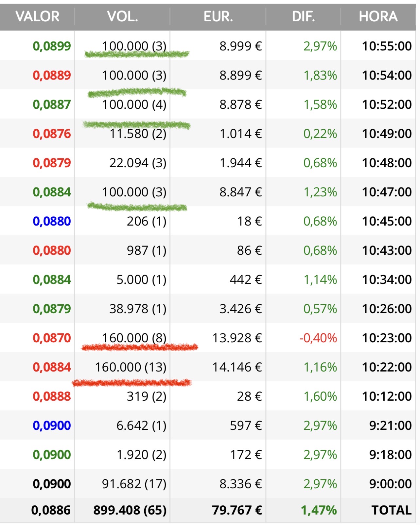Click the 38.978 (1) volume cell
This screenshot has width=420, height=525.
tap(138, 309)
